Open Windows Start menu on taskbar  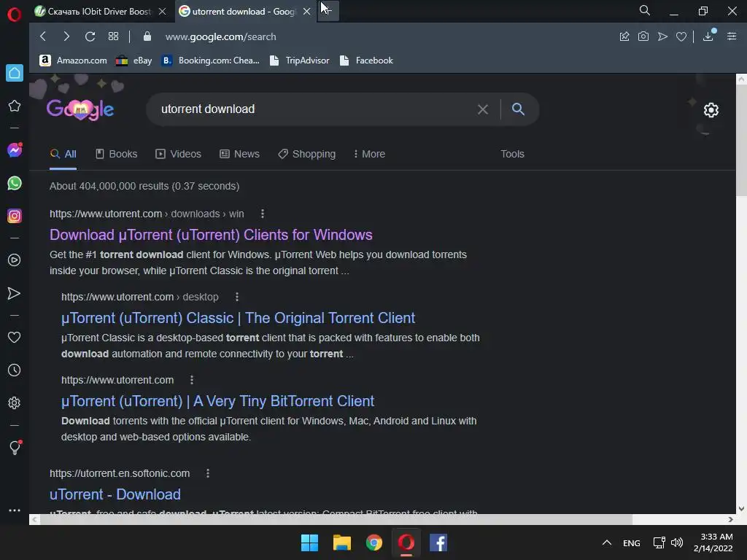[x=309, y=542]
